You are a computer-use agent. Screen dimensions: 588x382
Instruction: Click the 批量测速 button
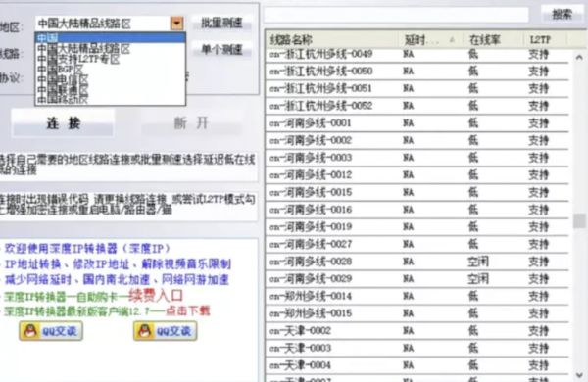tap(221, 24)
